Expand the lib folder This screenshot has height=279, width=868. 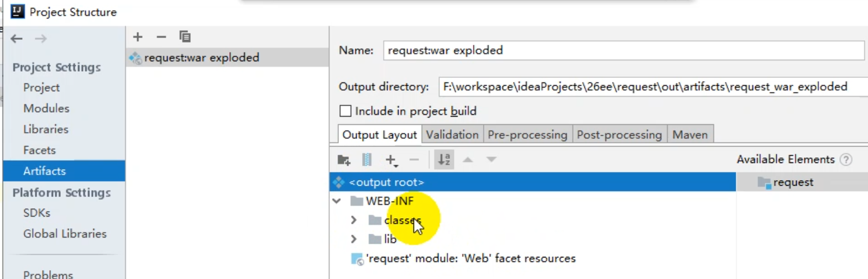(x=354, y=239)
